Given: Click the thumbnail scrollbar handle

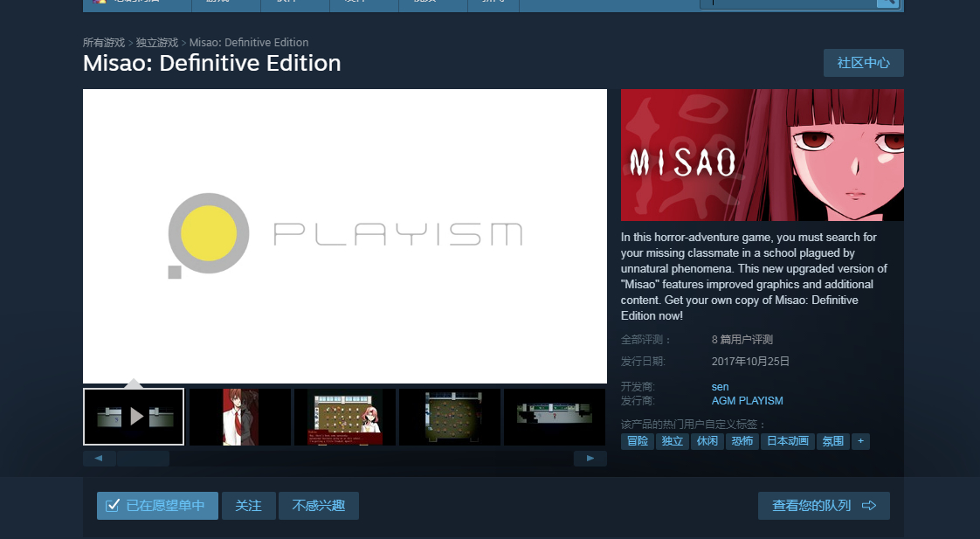Looking at the screenshot, I should (x=143, y=459).
